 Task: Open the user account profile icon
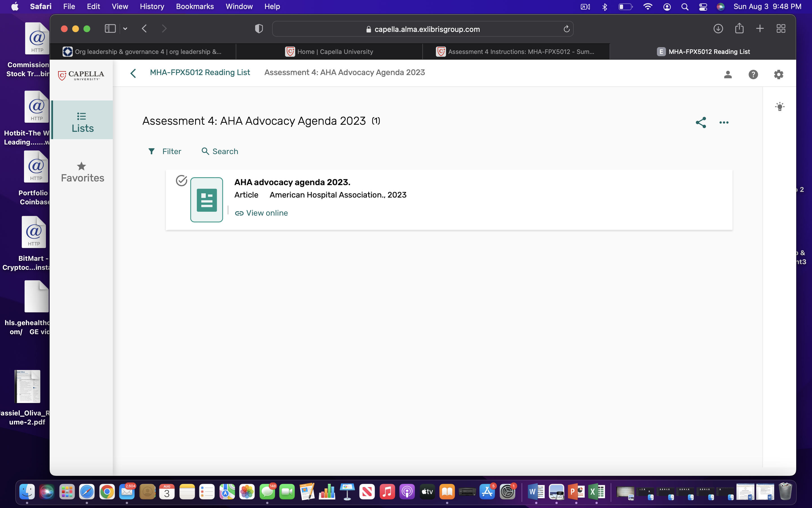(728, 74)
